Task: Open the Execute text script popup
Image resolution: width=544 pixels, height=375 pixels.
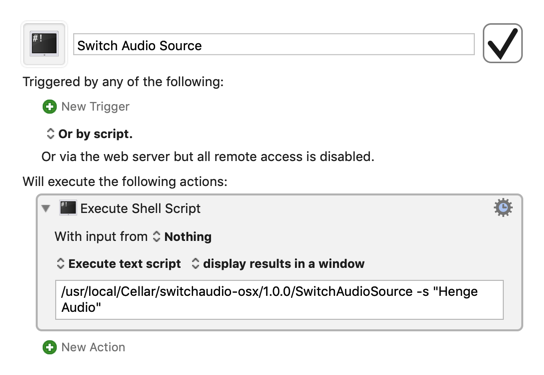Action: (x=119, y=264)
